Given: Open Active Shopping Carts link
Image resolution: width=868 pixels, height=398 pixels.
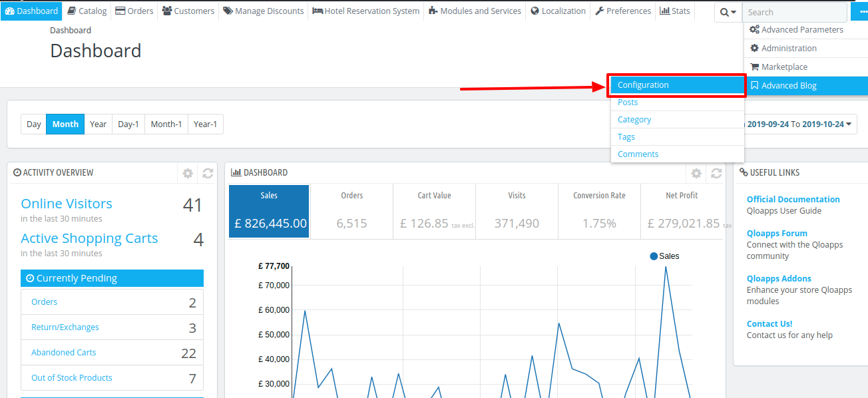Looking at the screenshot, I should click(x=89, y=238).
